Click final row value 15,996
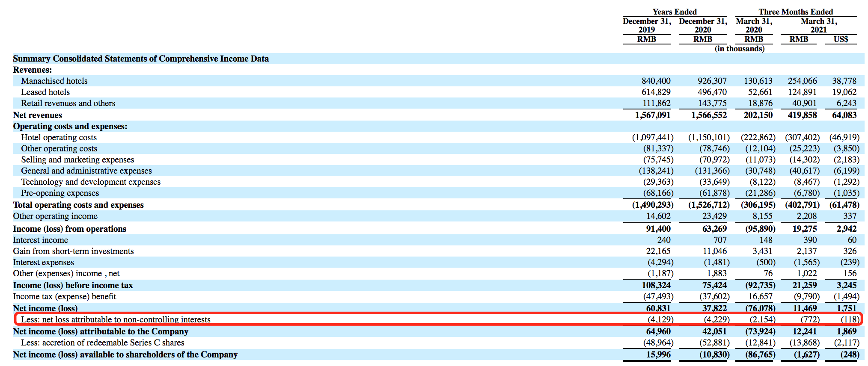Image resolution: width=868 pixels, height=366 pixels. [658, 354]
